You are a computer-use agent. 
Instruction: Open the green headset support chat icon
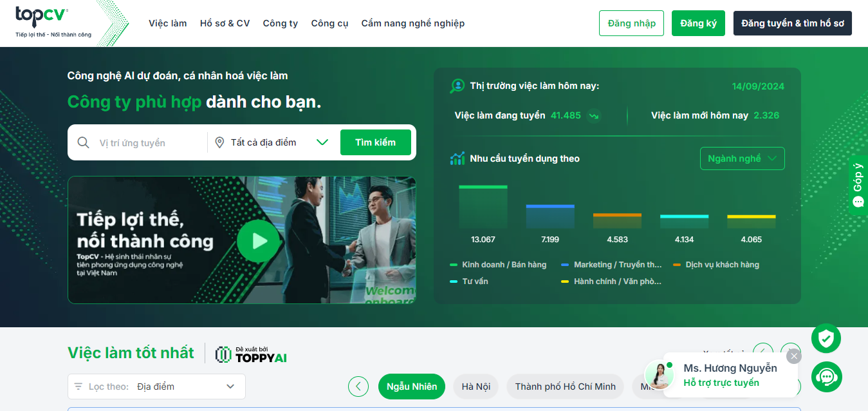point(826,378)
